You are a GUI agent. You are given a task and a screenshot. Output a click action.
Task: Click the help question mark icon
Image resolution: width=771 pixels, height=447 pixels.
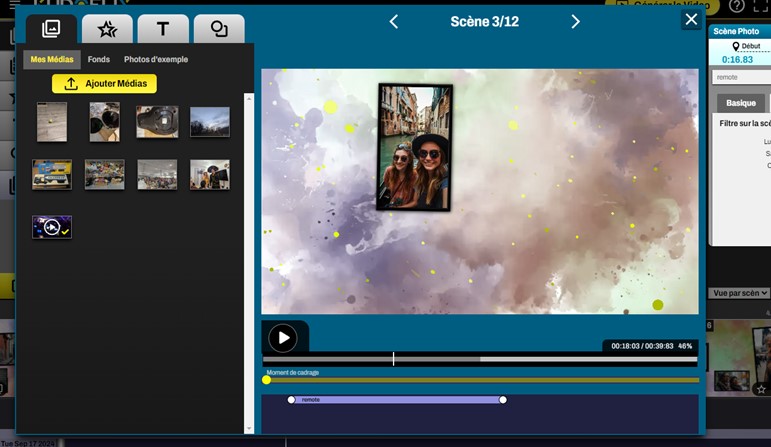click(737, 6)
